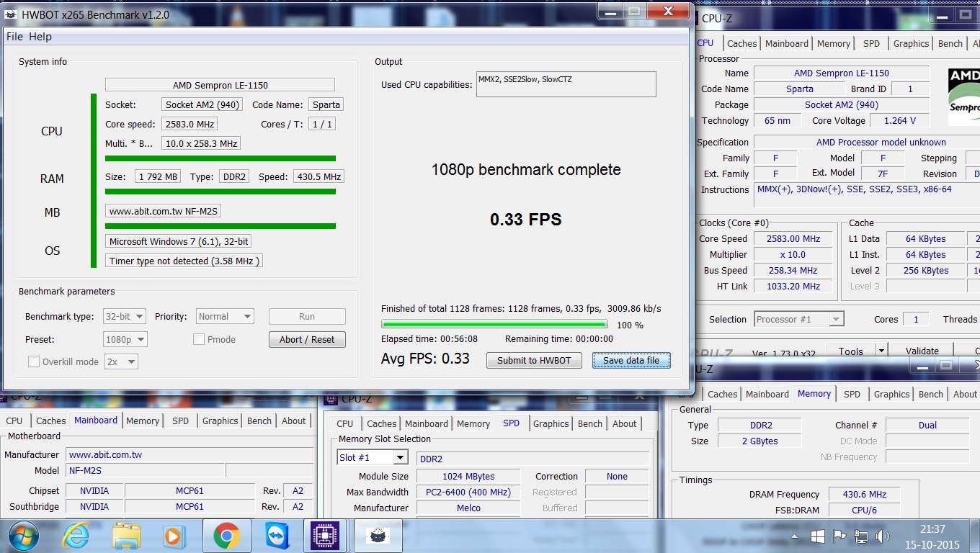Click the 0.33 FPS result text
This screenshot has width=980, height=553.
pyautogui.click(x=526, y=220)
